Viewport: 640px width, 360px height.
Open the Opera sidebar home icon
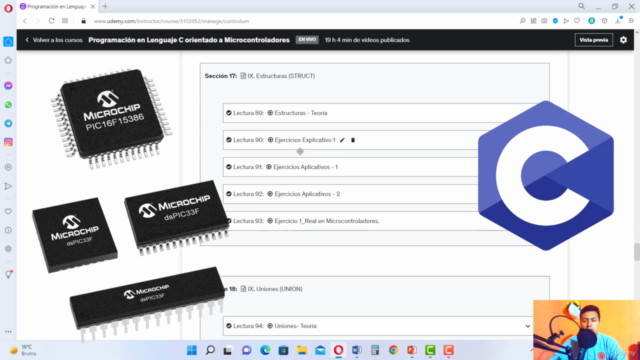[x=8, y=42]
